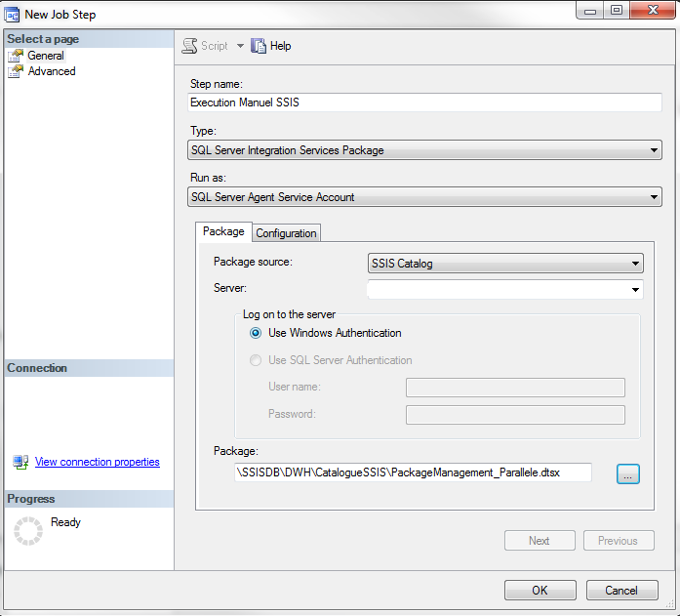Click the Help book icon

[259, 46]
